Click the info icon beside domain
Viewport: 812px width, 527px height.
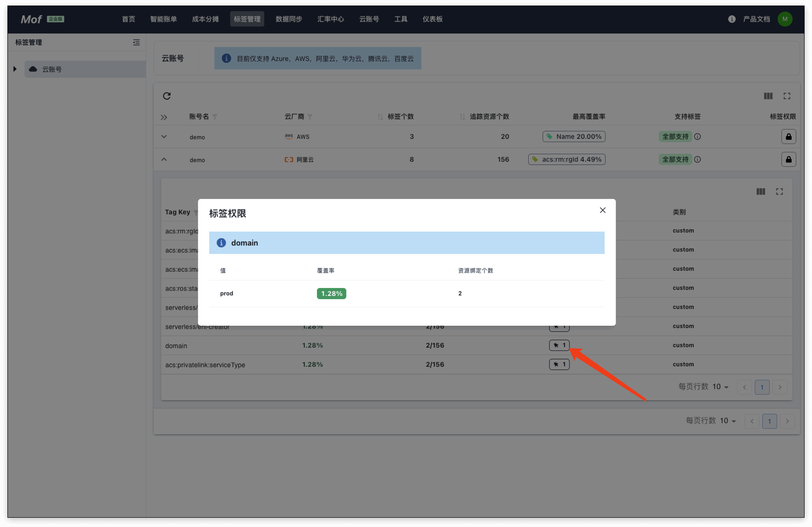tap(221, 243)
